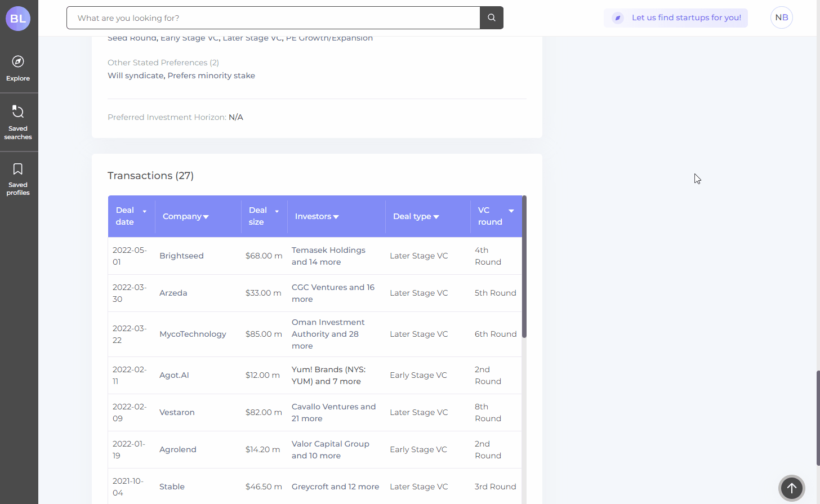This screenshot has width=820, height=504.
Task: Click the BL logo icon
Action: point(18,19)
